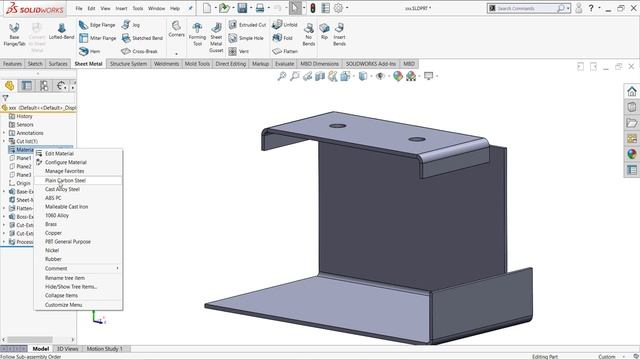640x360 pixels.
Task: Switch to the Sketch tab
Action: click(35, 64)
